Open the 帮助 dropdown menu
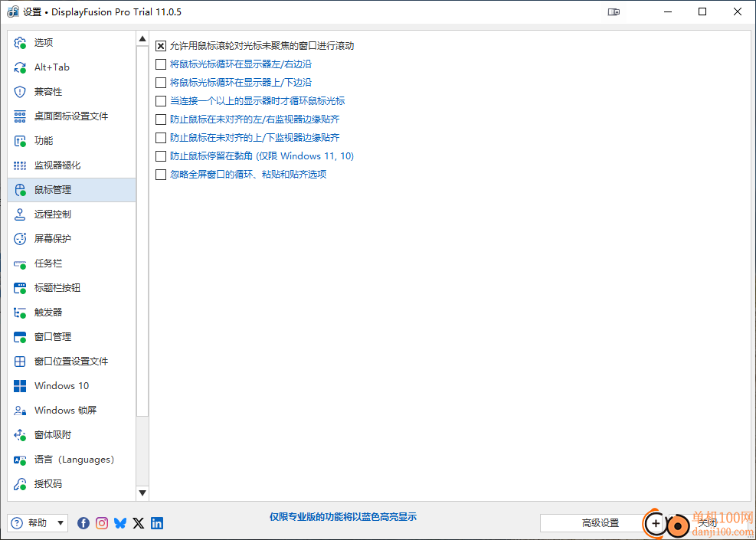Viewport: 756px width, 540px height. 38,522
